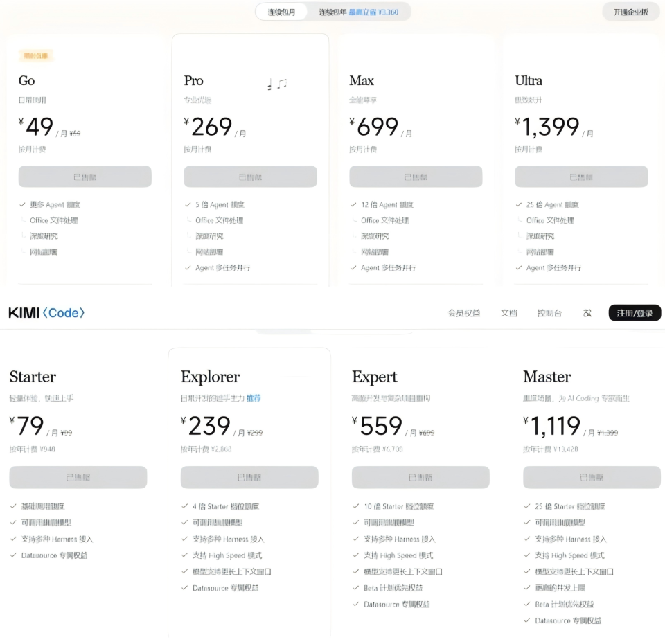665x644 pixels.
Task: Click the orange limited-offer badge above Go
Action: click(x=35, y=55)
